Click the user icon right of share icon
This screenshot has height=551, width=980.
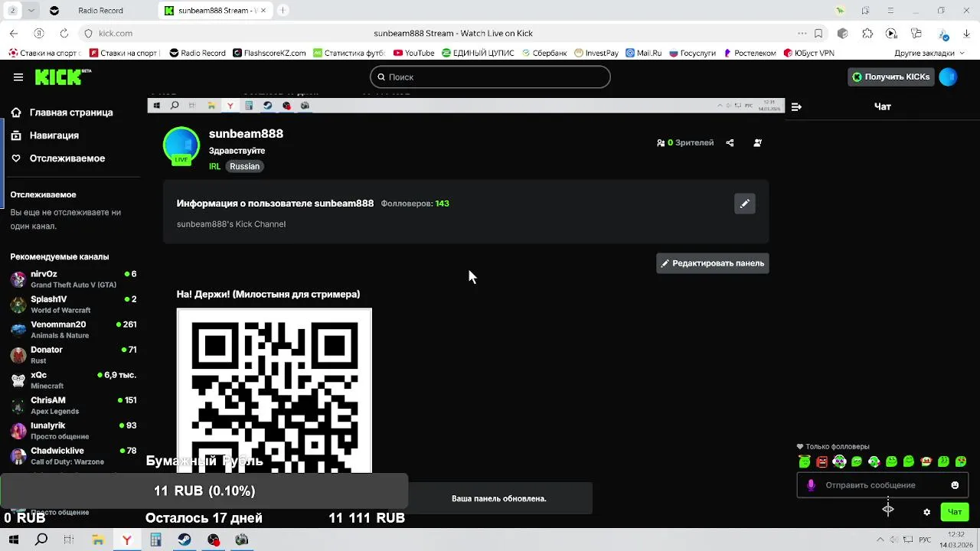point(757,143)
